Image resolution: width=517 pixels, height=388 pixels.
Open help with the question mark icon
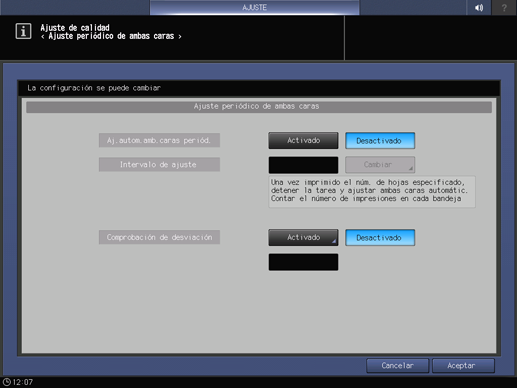504,8
